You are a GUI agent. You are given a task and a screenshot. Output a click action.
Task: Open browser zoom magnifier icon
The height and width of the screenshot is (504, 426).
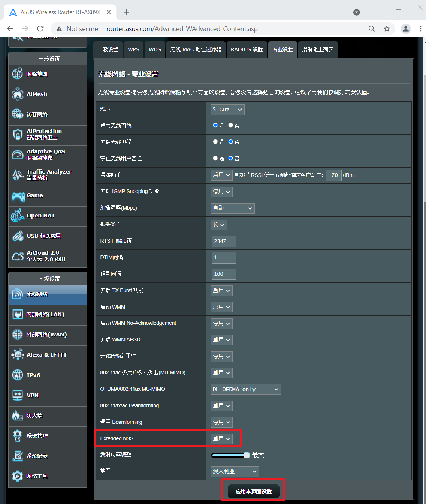(372, 28)
